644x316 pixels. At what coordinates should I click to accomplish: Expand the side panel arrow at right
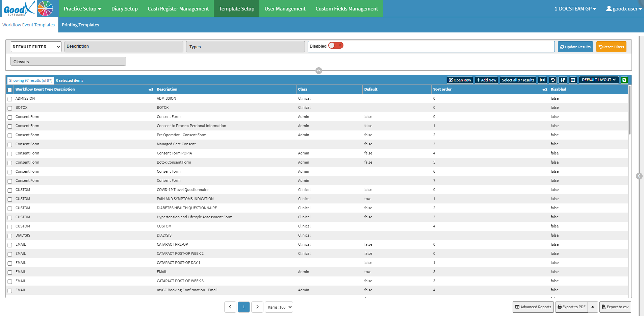click(639, 176)
